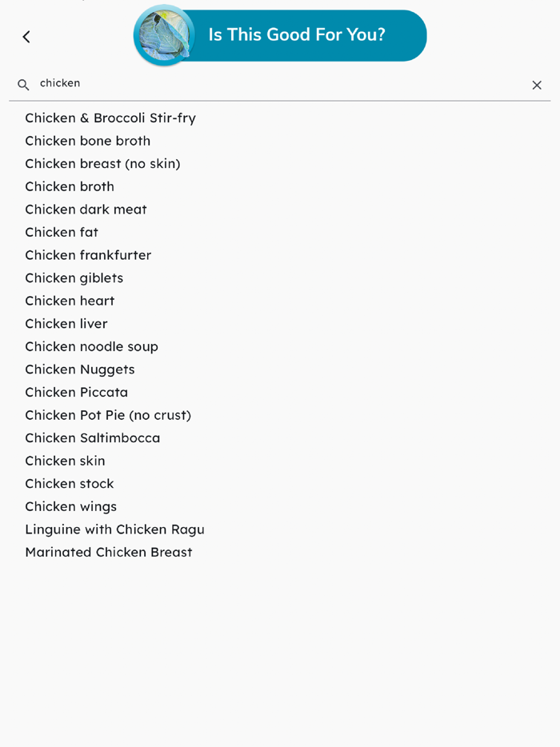Select 'Chicken dark meat' entry
Screen dimensions: 560x747
pos(86,210)
